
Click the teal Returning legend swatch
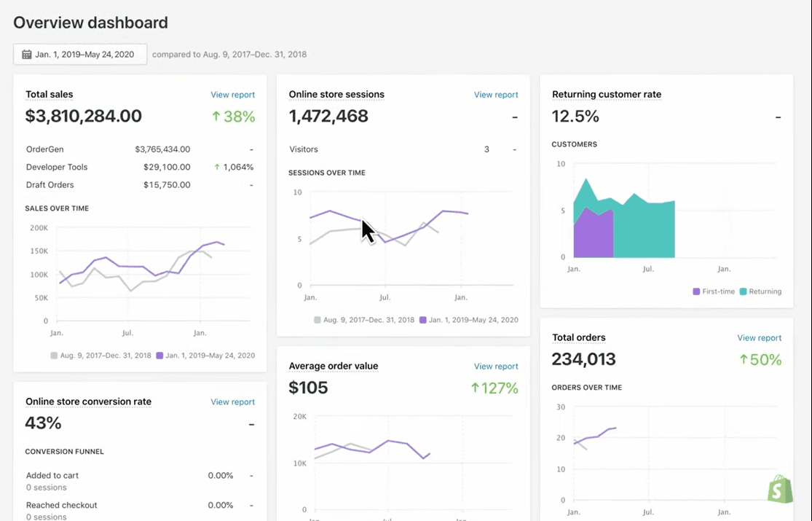743,291
